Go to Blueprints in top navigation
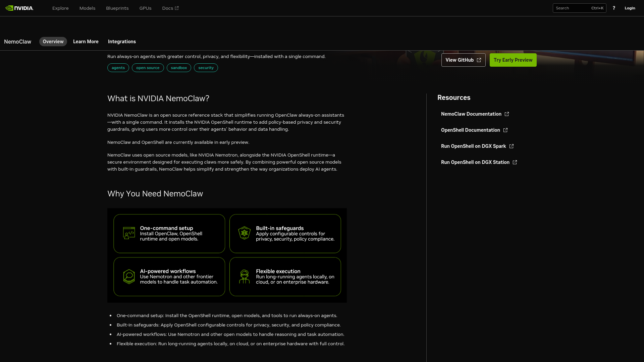 [117, 8]
